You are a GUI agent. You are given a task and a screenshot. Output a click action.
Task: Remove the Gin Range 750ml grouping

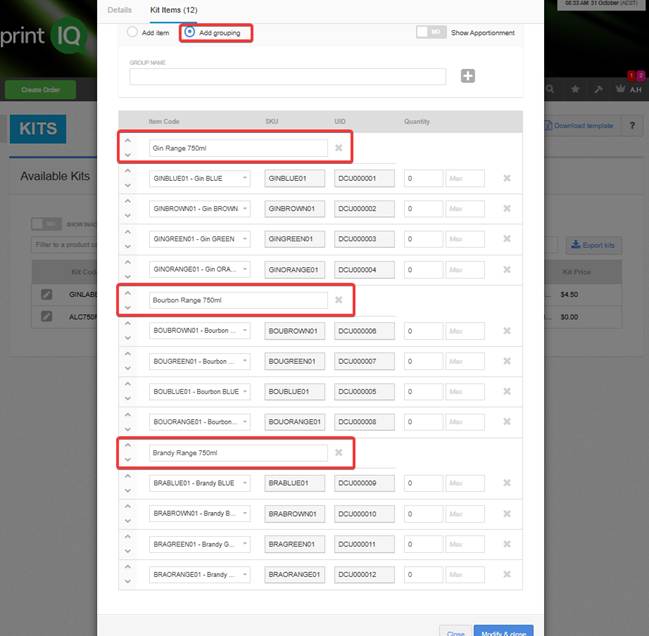tap(339, 148)
